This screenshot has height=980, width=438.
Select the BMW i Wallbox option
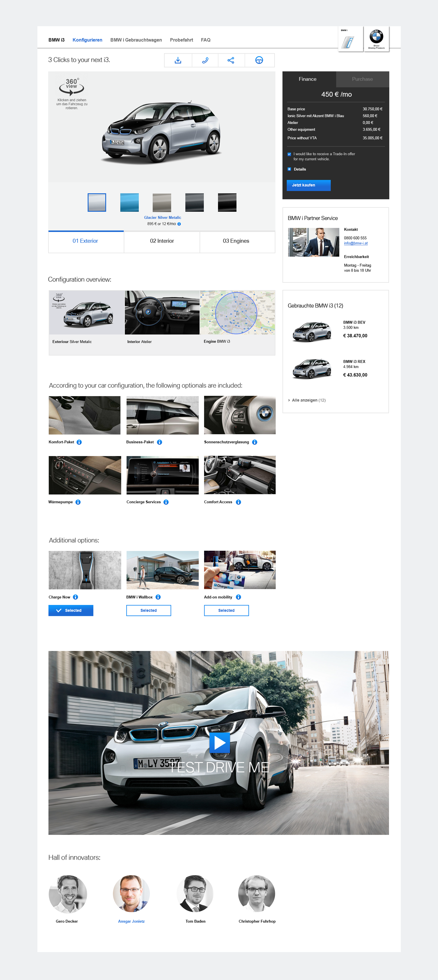(x=148, y=610)
